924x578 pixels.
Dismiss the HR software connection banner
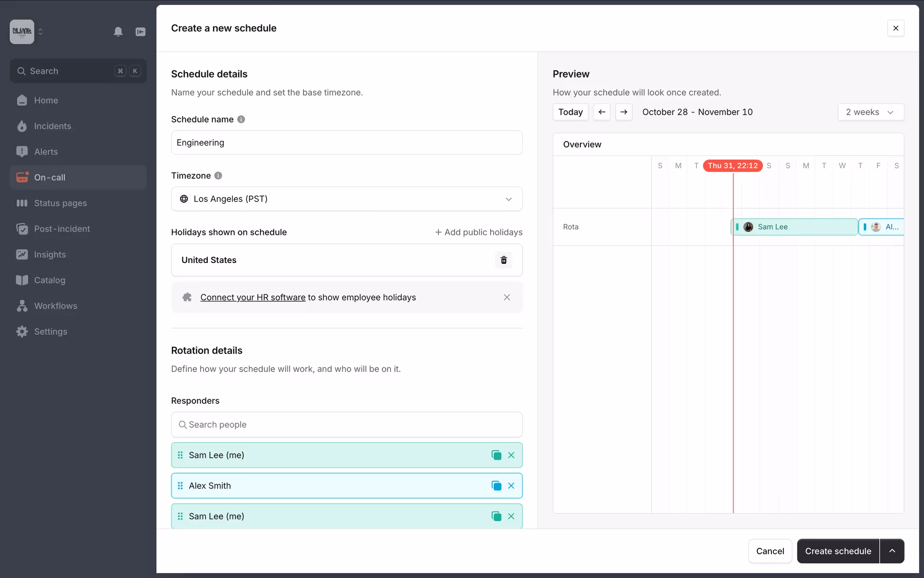[507, 297]
